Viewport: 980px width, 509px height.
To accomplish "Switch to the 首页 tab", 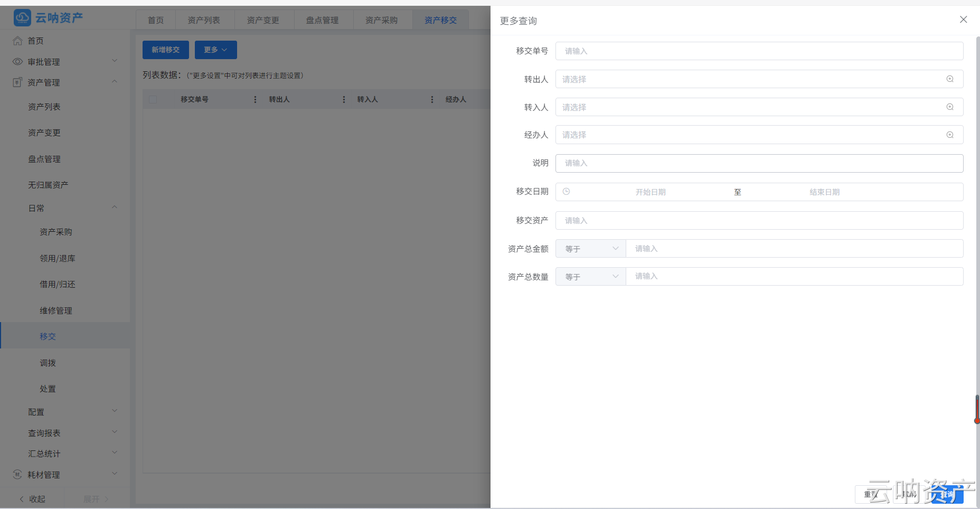I will tap(156, 20).
